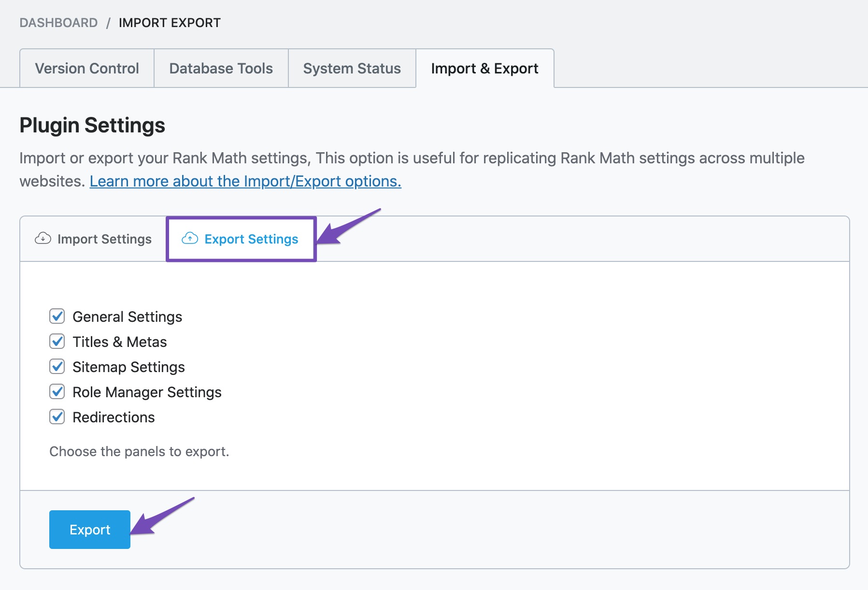Click the 'Choose the panels to export.' hint

[140, 451]
